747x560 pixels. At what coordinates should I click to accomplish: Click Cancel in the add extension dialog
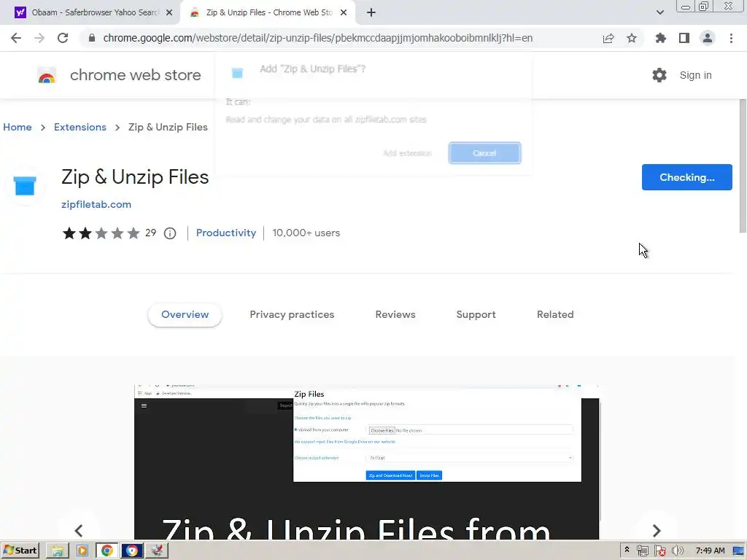[484, 153]
